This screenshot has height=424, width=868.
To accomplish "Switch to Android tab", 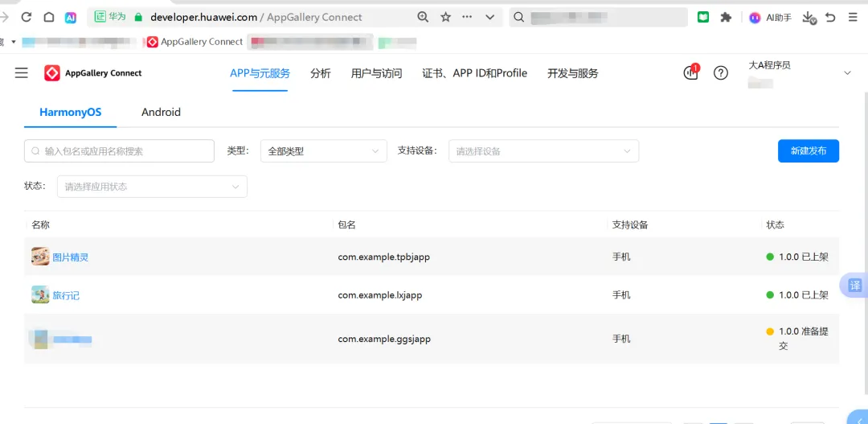I will click(161, 112).
